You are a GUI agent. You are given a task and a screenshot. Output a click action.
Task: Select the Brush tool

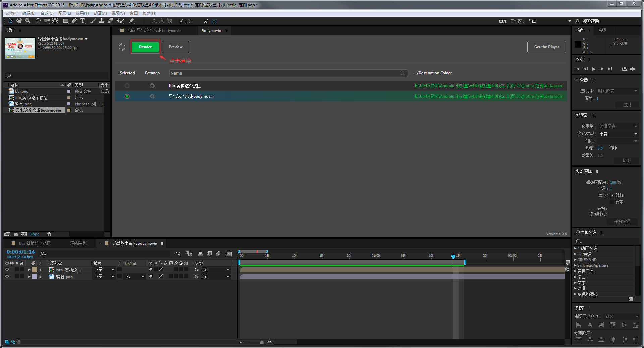point(93,21)
